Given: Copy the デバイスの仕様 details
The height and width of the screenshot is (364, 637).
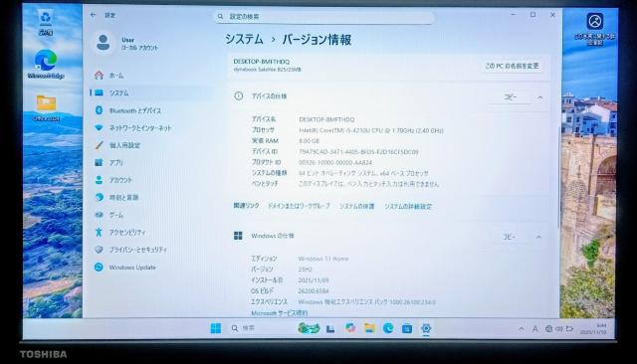Looking at the screenshot, I should coord(510,97).
